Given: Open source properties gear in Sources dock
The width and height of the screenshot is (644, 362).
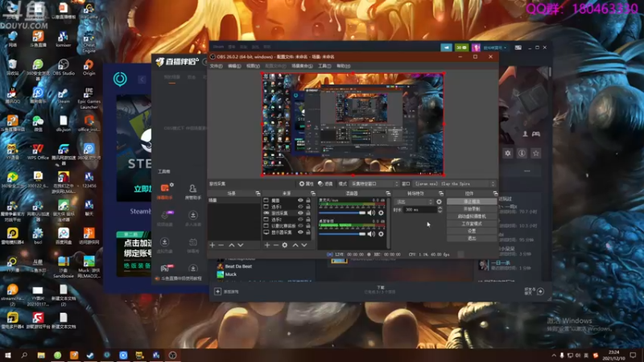Looking at the screenshot, I should (285, 245).
